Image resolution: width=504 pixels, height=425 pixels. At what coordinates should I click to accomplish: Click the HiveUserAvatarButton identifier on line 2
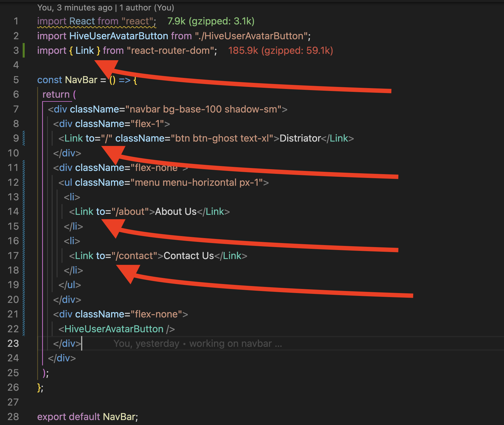119,36
